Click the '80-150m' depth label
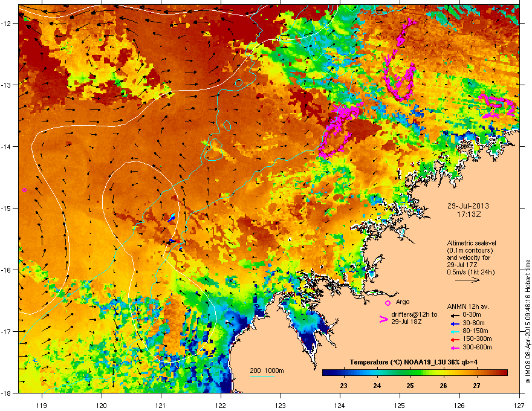Screen dimensions: 532x411 (x=475, y=331)
